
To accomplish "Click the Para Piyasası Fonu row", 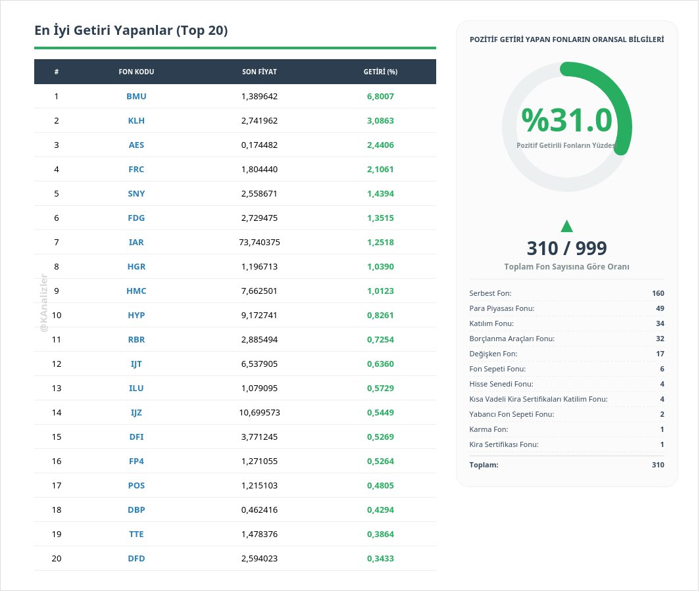I will [567, 308].
